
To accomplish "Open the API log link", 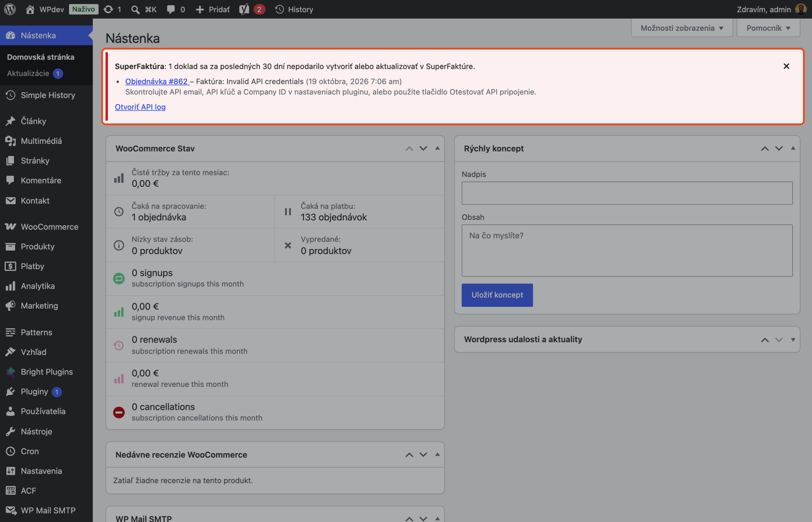I will (140, 107).
